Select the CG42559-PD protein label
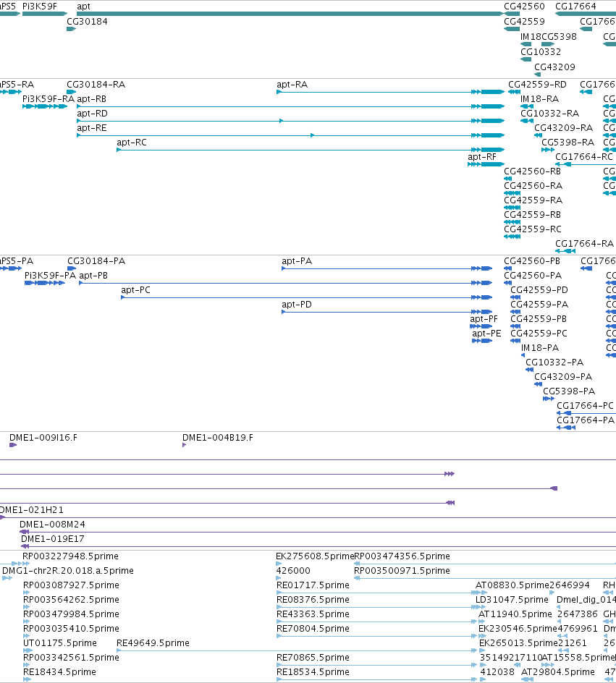The height and width of the screenshot is (683, 616). point(539,289)
